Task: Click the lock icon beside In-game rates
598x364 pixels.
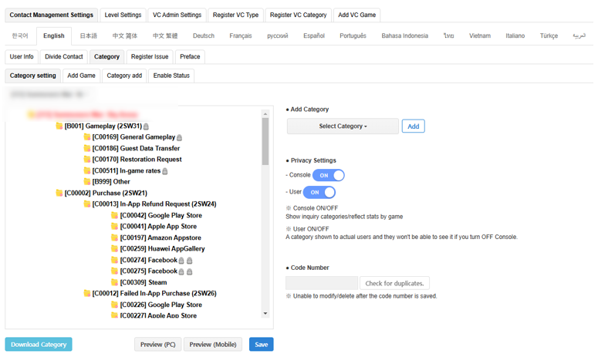Action: click(165, 171)
